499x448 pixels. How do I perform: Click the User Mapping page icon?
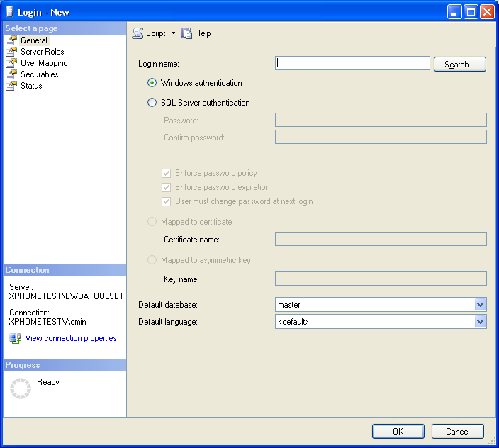pyautogui.click(x=11, y=63)
